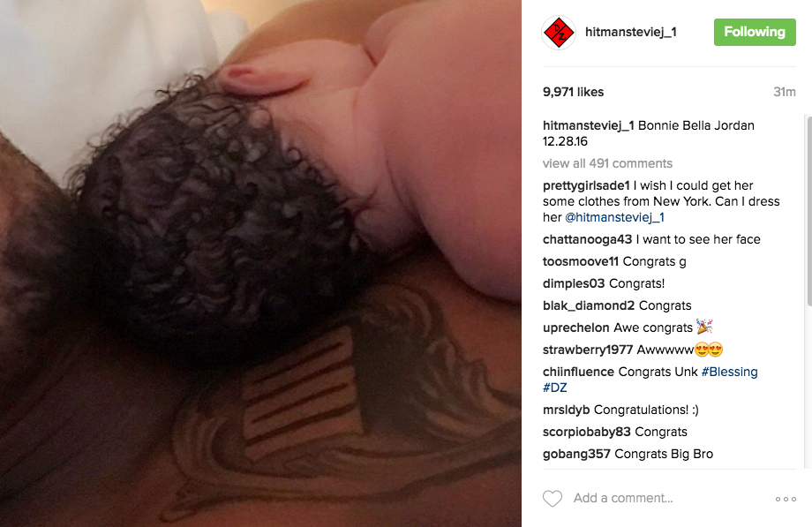Visit toosmoove11 user profile

[x=581, y=261]
